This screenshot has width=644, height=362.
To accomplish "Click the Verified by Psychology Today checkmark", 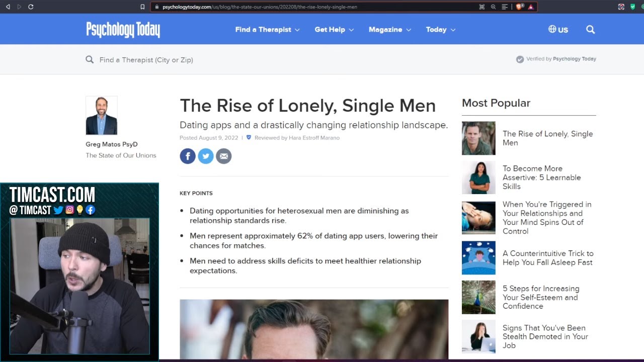I will (x=520, y=59).
